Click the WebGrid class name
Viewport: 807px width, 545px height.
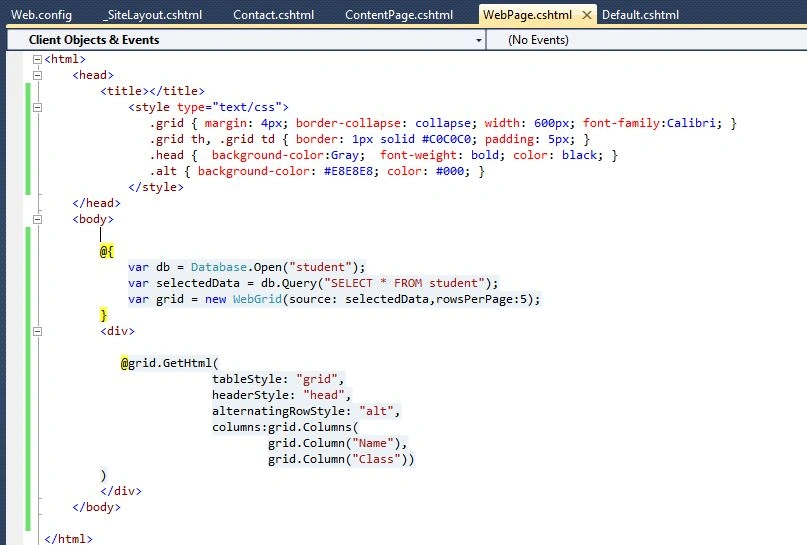tap(257, 299)
